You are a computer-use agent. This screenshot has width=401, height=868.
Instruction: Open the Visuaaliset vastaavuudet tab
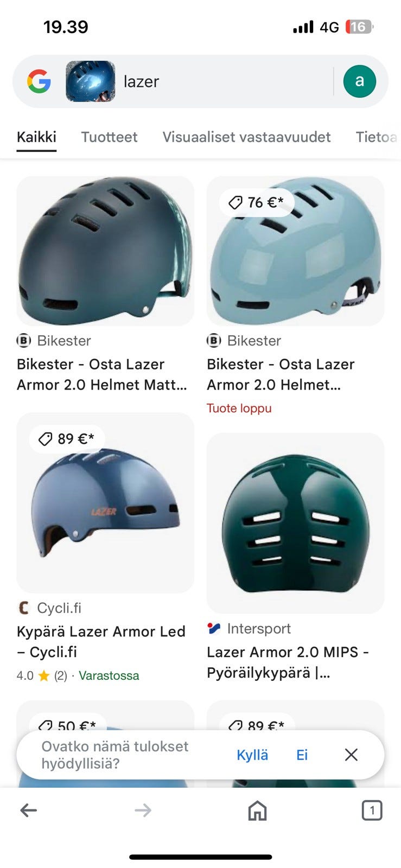(246, 137)
